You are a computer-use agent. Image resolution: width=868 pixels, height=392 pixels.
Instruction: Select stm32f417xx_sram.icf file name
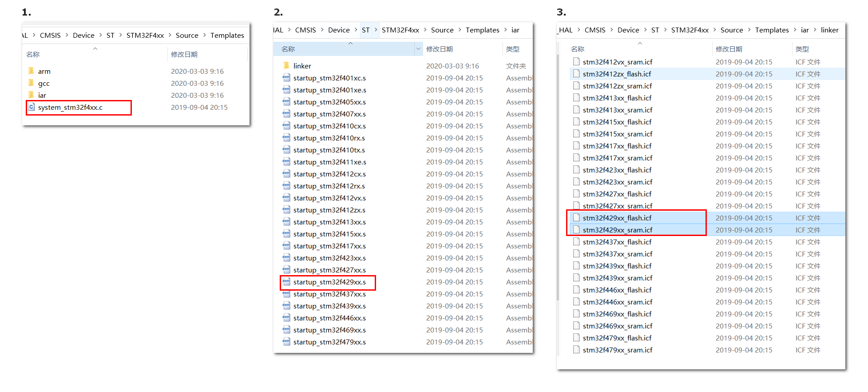[618, 158]
